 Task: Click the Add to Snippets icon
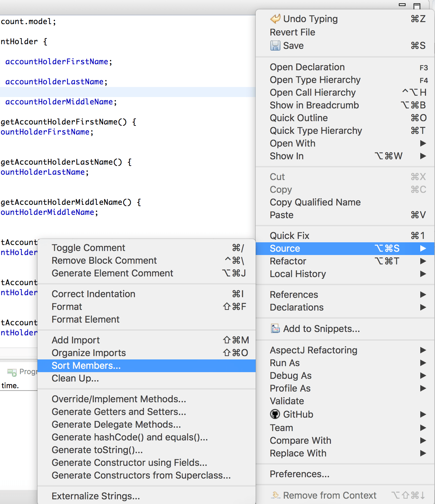[275, 329]
